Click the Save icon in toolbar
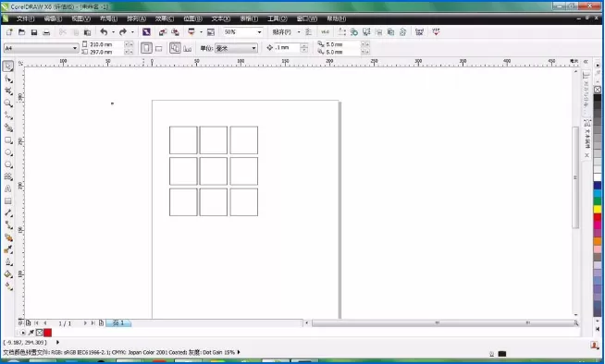 34,32
